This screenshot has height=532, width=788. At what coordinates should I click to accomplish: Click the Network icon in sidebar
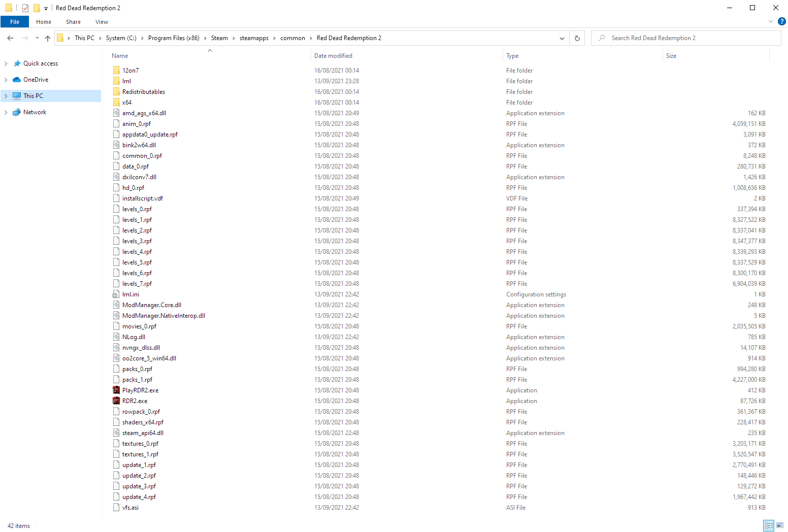pyautogui.click(x=17, y=112)
